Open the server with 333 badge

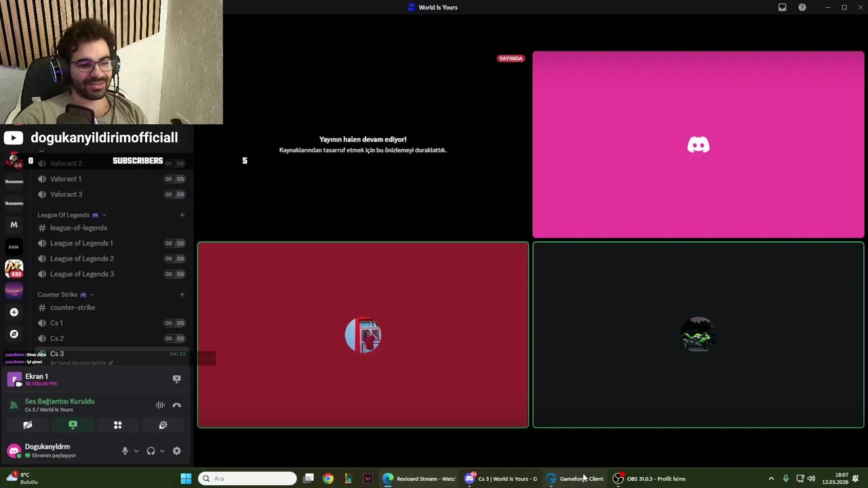14,268
